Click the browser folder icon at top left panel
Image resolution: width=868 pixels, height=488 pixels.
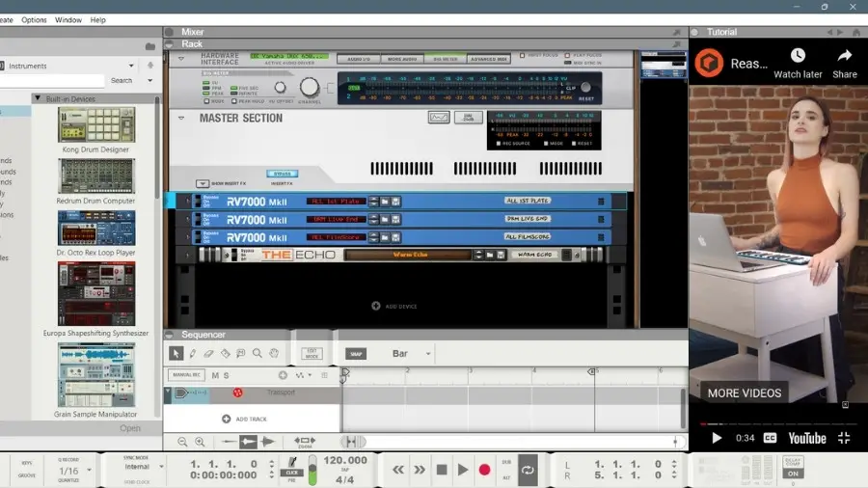[x=150, y=46]
